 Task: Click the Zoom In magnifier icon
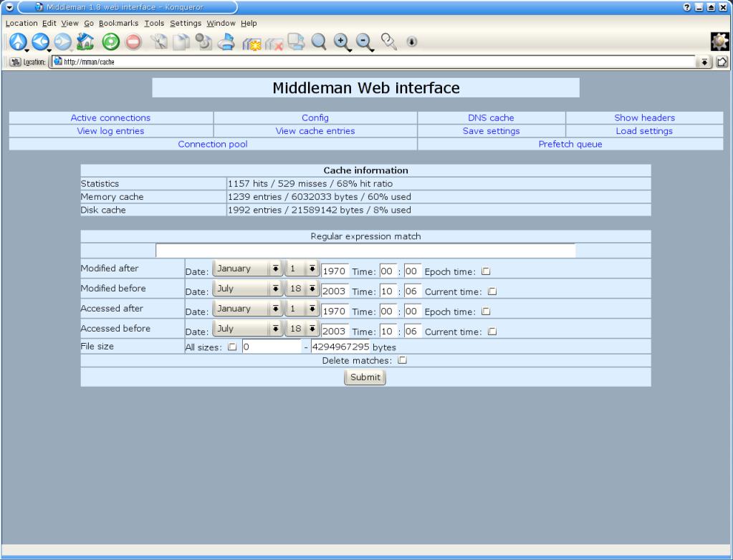pos(342,42)
